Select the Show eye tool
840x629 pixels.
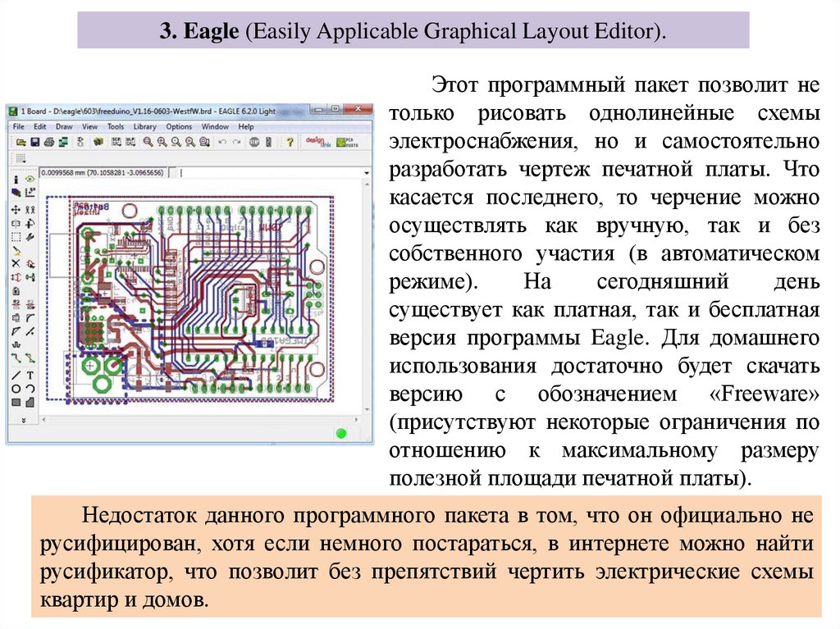(30, 180)
